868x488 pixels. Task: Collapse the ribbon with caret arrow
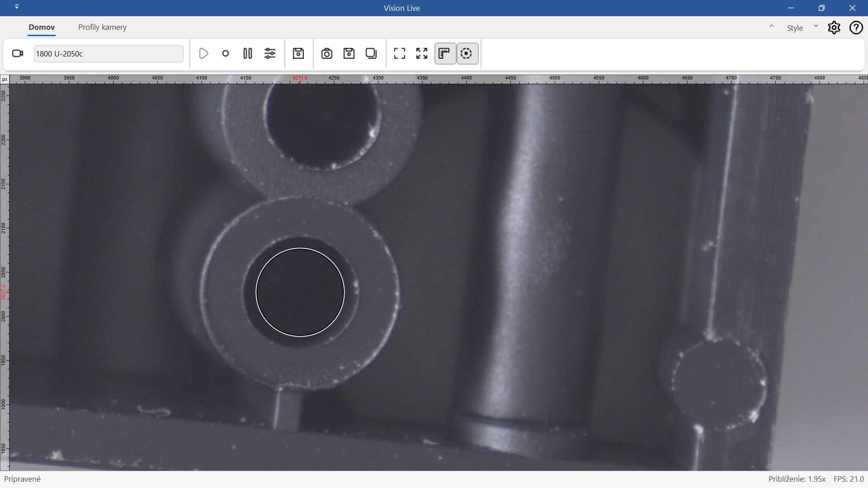click(772, 26)
